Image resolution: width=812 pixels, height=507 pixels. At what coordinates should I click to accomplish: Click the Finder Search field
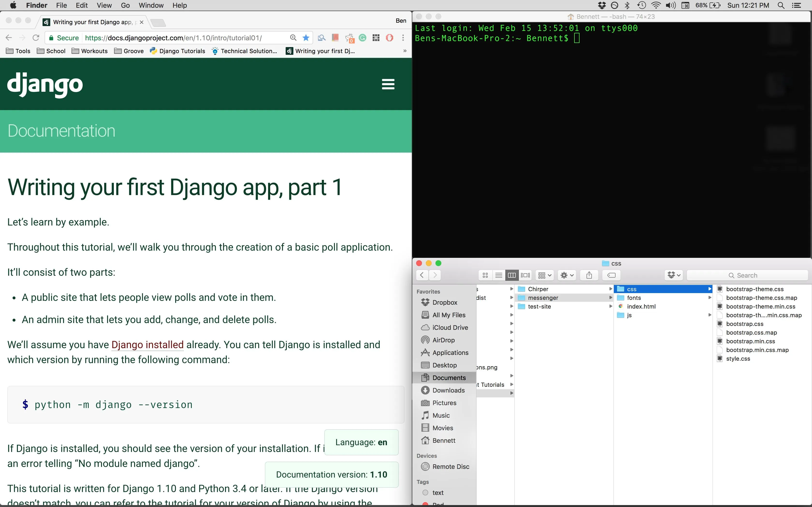coord(747,275)
